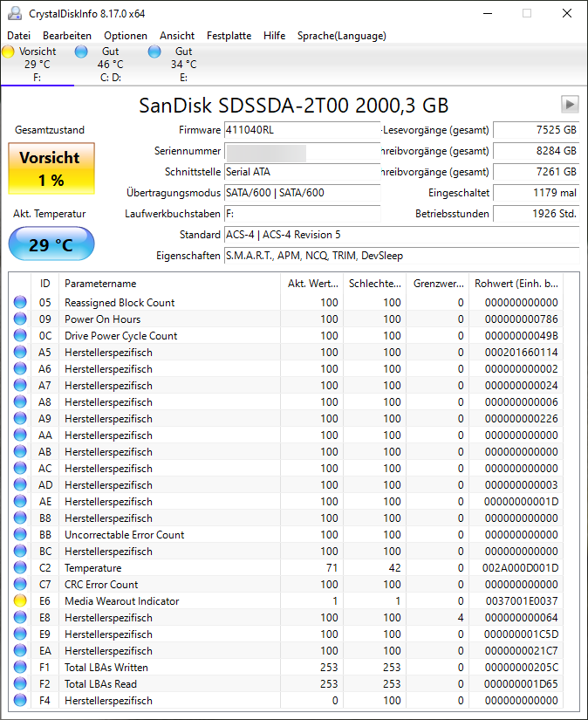Click yellow orb for Media Wearout Indicator
588x720 pixels.
click(20, 600)
